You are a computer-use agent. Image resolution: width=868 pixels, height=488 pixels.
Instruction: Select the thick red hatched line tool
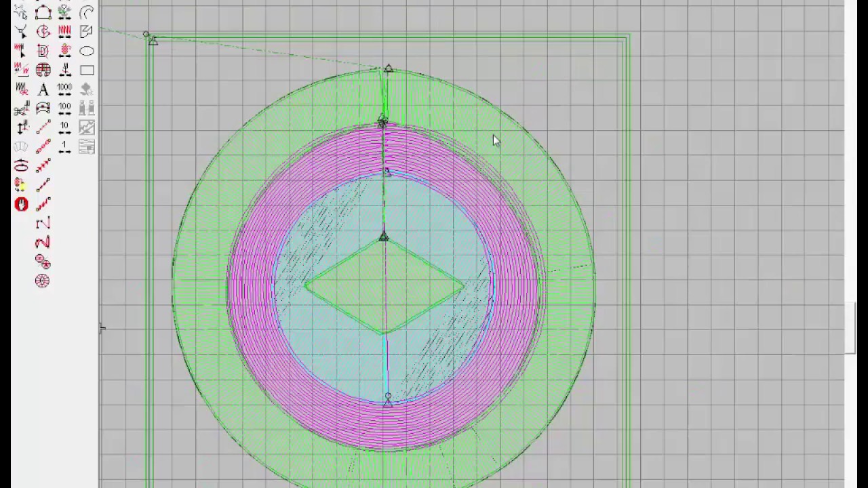tap(43, 204)
